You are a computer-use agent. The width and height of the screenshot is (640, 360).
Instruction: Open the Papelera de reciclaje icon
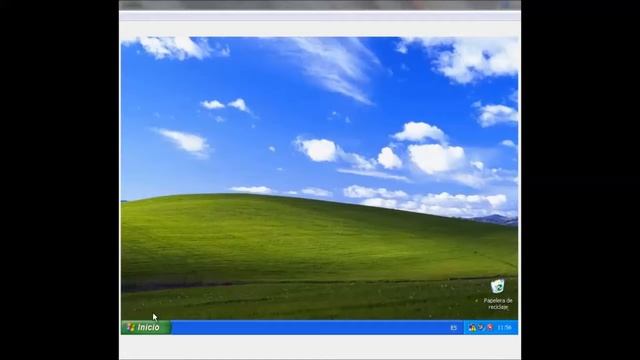coord(498,294)
